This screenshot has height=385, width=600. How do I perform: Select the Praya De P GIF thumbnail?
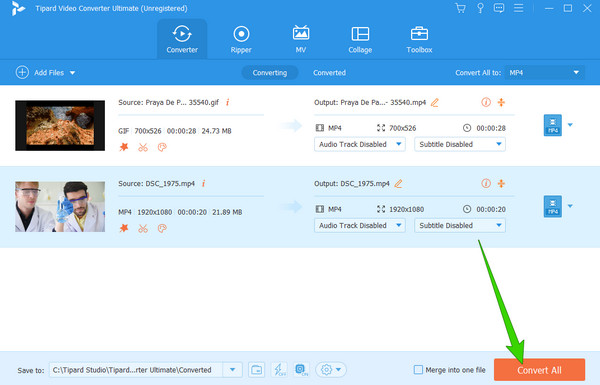(60, 126)
